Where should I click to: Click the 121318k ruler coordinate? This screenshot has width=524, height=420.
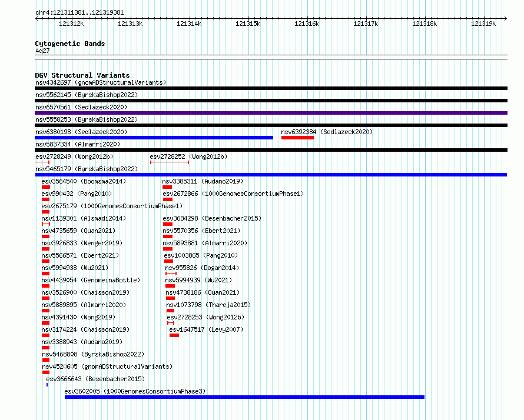click(x=424, y=24)
